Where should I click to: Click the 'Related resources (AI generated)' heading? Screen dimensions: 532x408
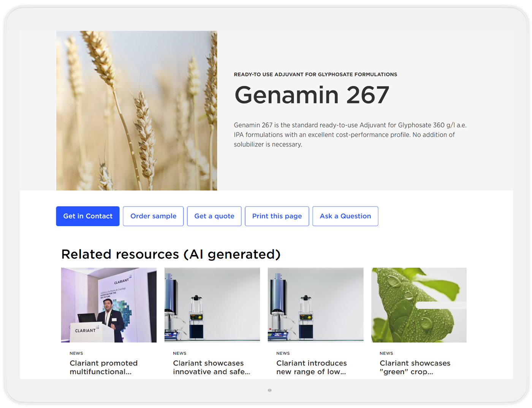[x=171, y=254]
